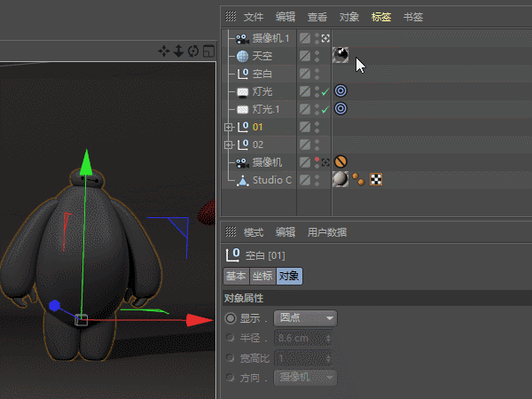Screen dimensions: 532x399
Task: Toggle the layer swatch for 空白
Action: pos(305,74)
